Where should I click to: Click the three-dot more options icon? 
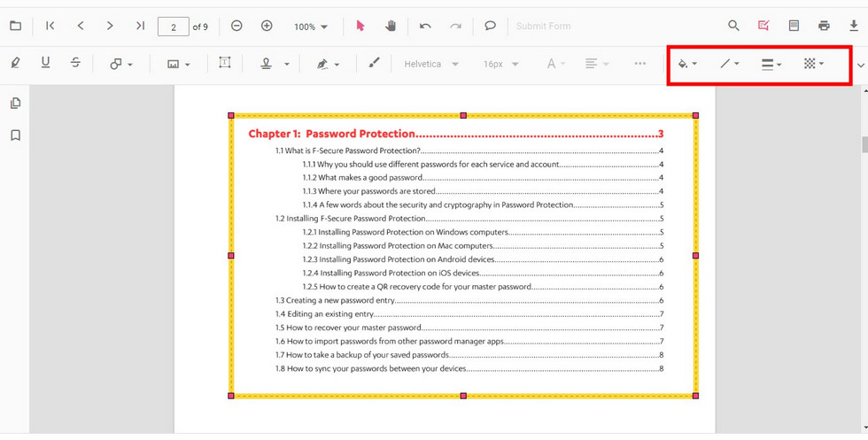(640, 64)
